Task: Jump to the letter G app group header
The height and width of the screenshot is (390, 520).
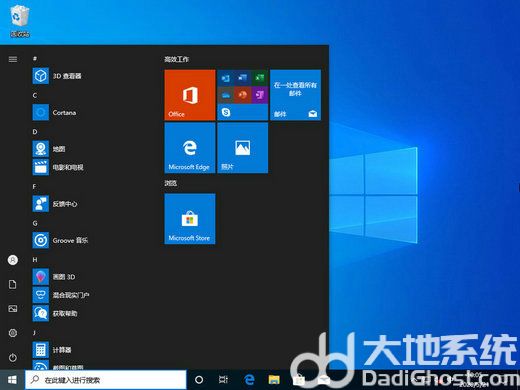Action: 35,223
